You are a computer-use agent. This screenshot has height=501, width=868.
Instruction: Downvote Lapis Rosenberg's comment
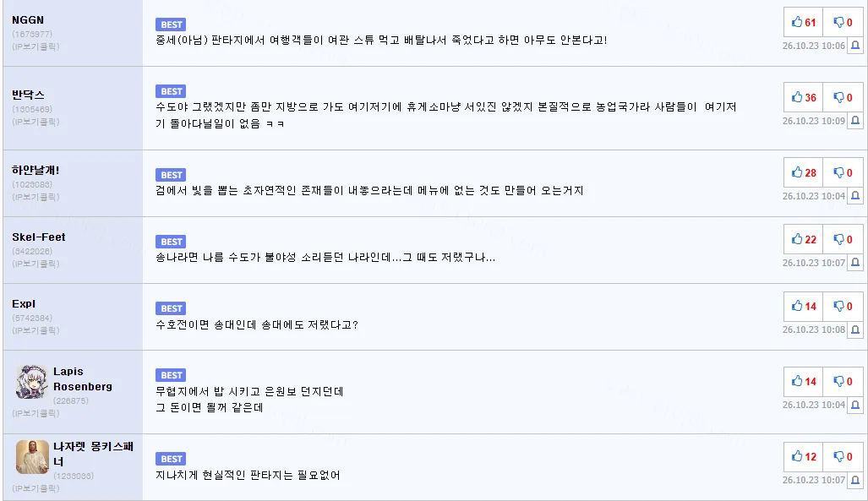(843, 381)
